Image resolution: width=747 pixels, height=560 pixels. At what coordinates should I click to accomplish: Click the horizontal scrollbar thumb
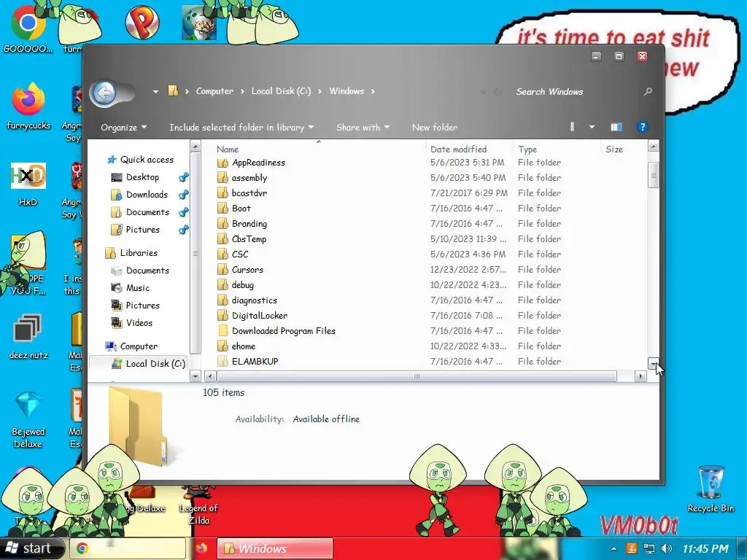coord(417,376)
